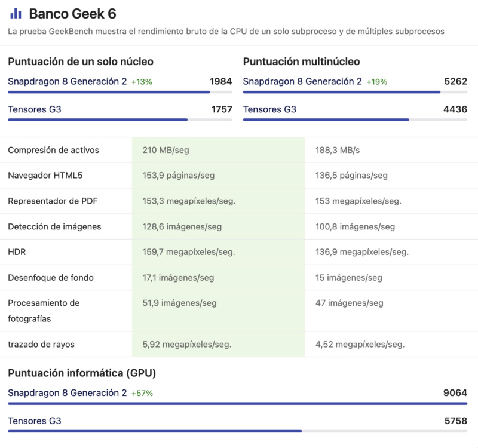Click the GeekBench description subtitle text
Image resolution: width=478 pixels, height=448 pixels.
[x=226, y=32]
